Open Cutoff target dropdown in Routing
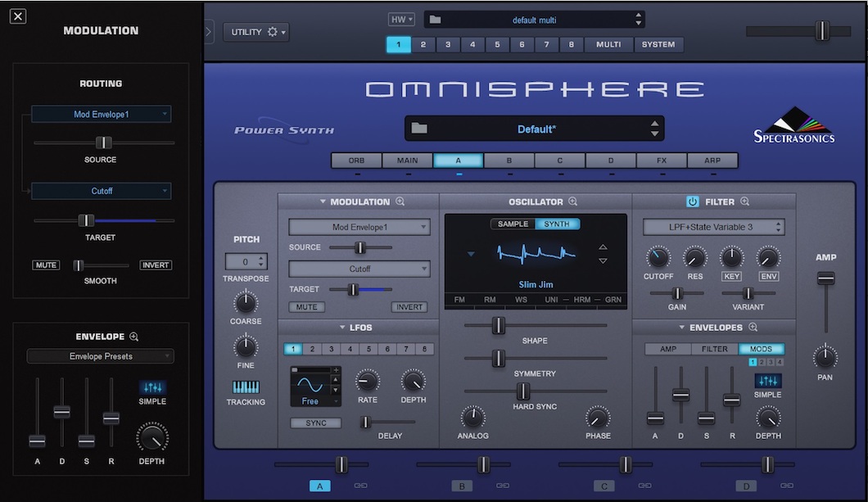The height and width of the screenshot is (502, 868). [x=102, y=191]
